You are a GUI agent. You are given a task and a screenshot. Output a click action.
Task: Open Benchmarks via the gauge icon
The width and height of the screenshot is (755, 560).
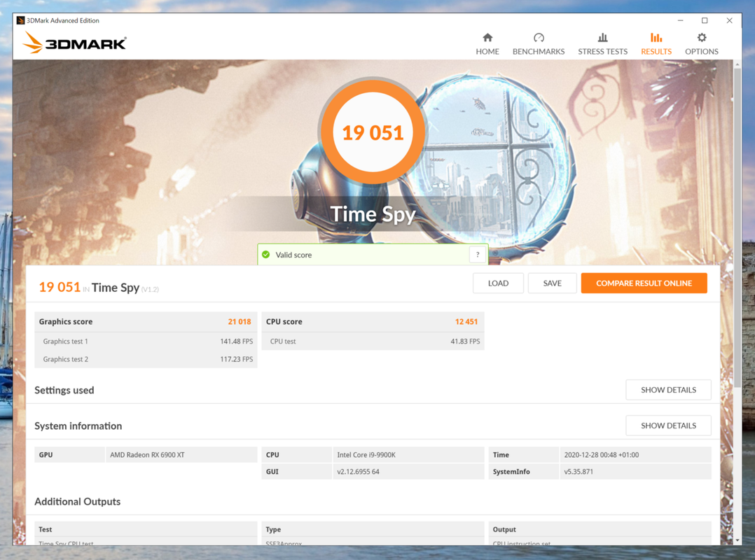[539, 38]
